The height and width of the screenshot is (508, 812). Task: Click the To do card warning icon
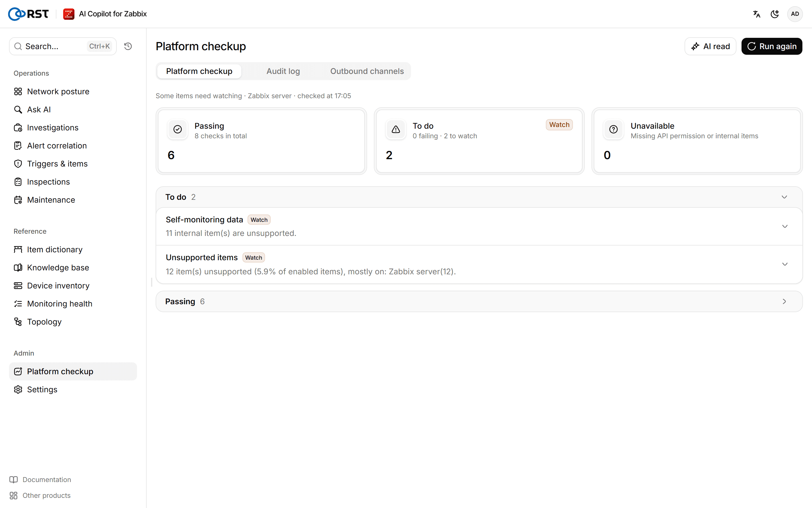[x=396, y=129]
